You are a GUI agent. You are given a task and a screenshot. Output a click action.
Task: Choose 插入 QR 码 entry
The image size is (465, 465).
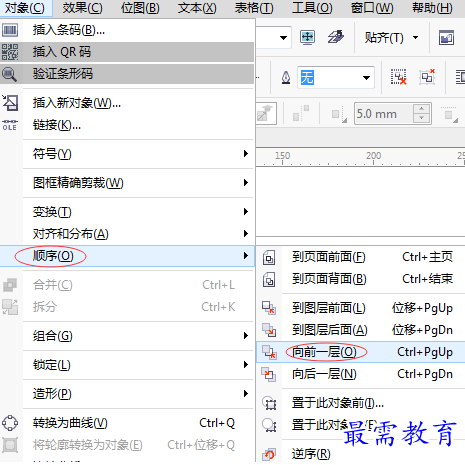pos(127,52)
